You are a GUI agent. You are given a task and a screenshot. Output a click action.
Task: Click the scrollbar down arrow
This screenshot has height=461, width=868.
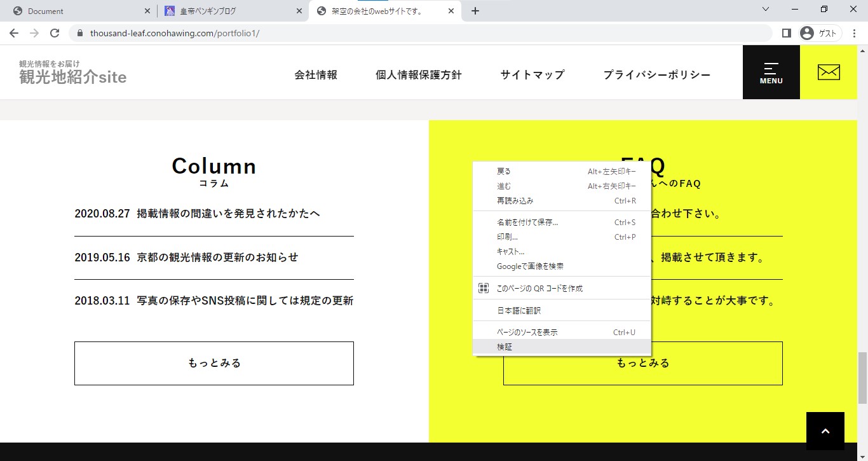tap(862, 455)
